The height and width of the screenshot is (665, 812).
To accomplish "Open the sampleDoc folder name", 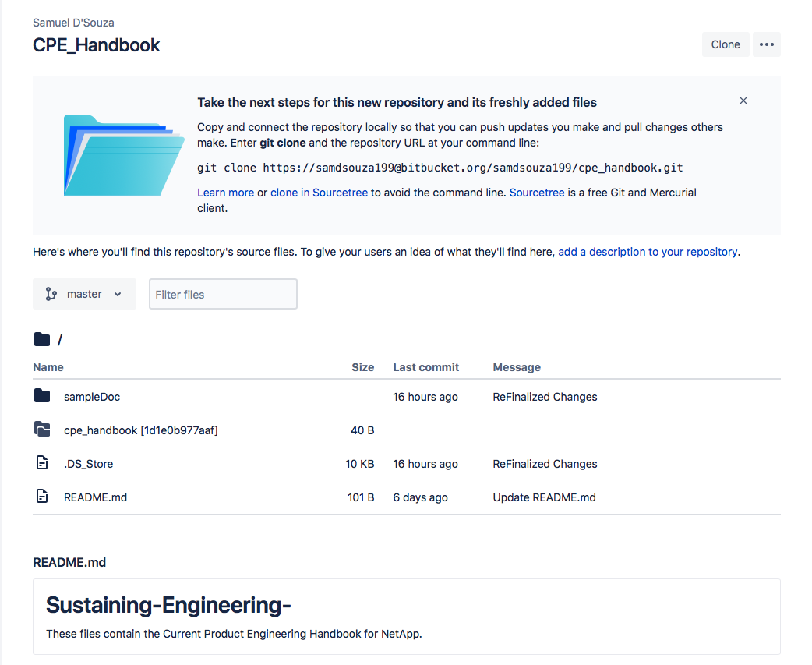I will 92,397.
